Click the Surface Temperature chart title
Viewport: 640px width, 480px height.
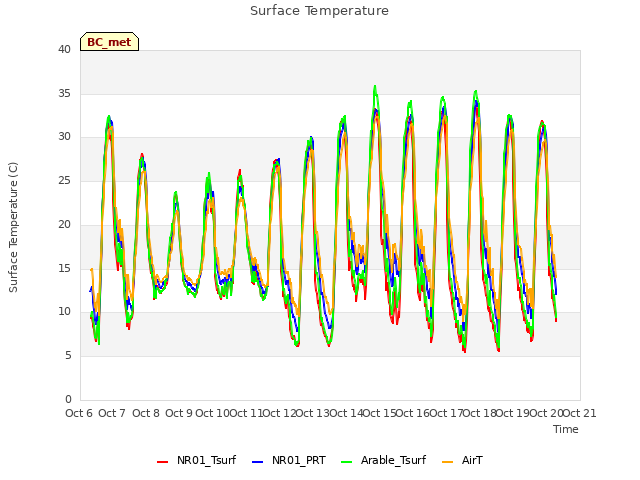[319, 11]
